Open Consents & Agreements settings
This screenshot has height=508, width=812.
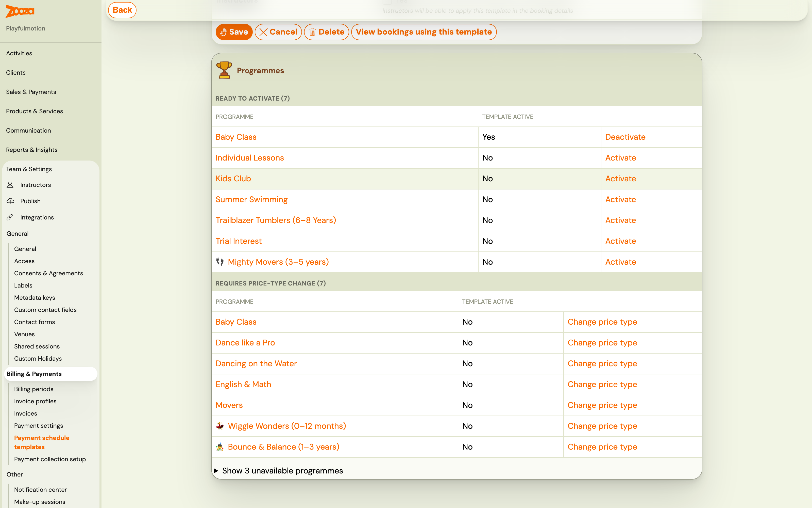(49, 273)
